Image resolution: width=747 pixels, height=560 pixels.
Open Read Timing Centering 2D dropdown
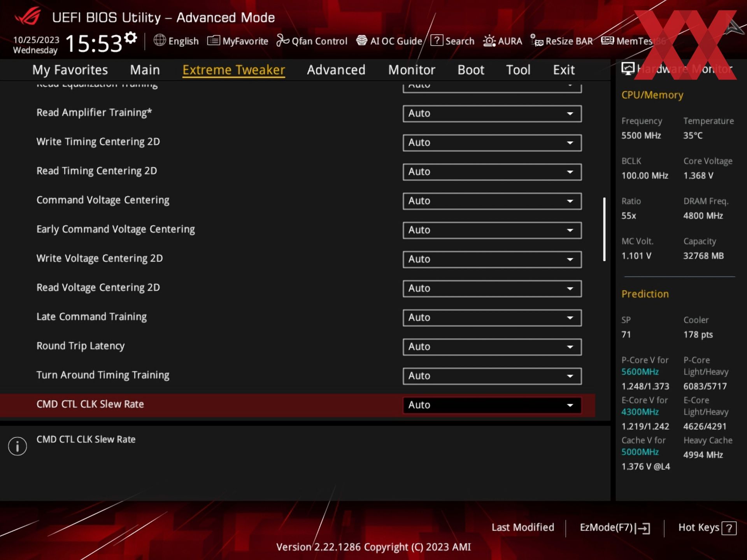point(492,172)
